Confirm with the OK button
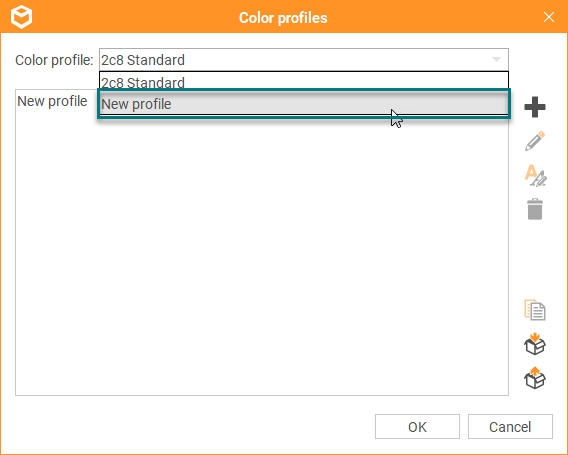This screenshot has height=455, width=568. (417, 427)
